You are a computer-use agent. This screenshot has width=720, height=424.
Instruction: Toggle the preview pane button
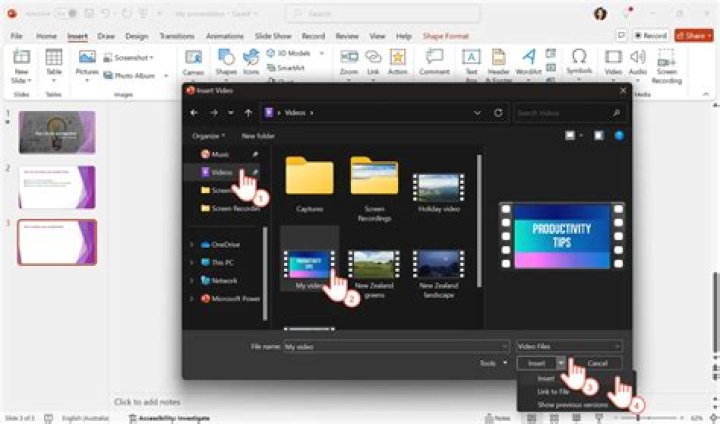(598, 135)
